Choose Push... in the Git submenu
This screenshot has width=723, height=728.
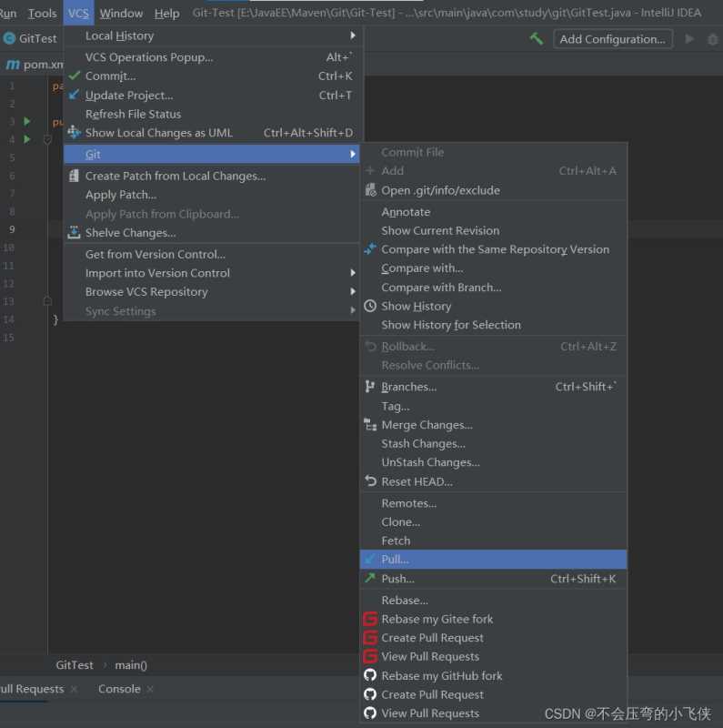pyautogui.click(x=493, y=579)
